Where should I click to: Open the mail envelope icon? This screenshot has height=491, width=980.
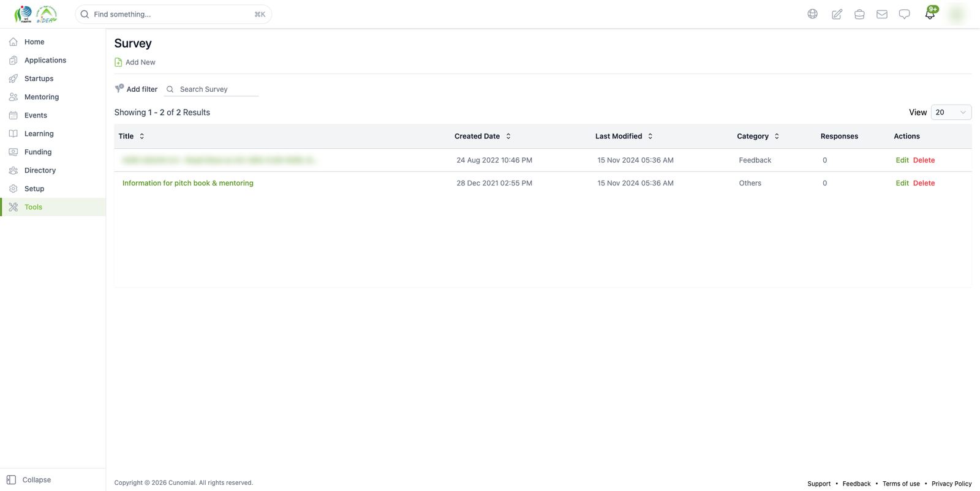882,14
